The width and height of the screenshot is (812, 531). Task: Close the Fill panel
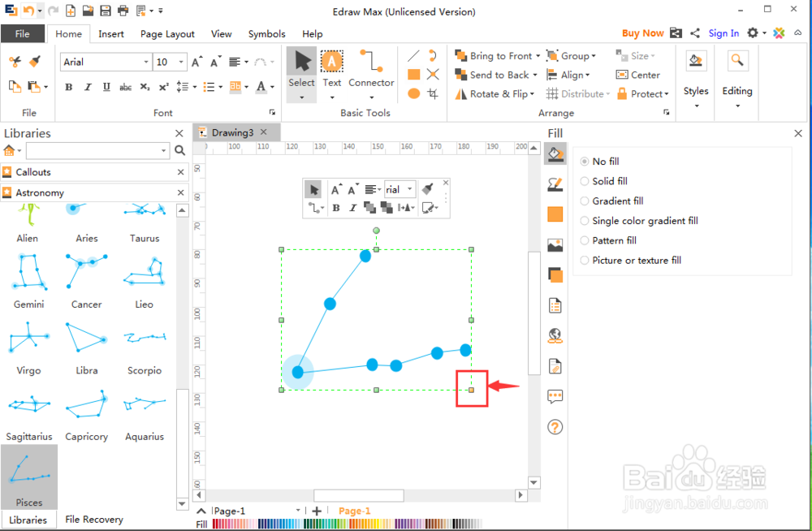798,134
